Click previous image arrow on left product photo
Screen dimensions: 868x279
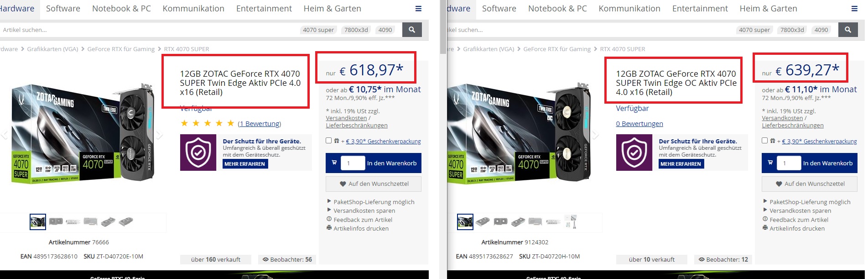4,135
